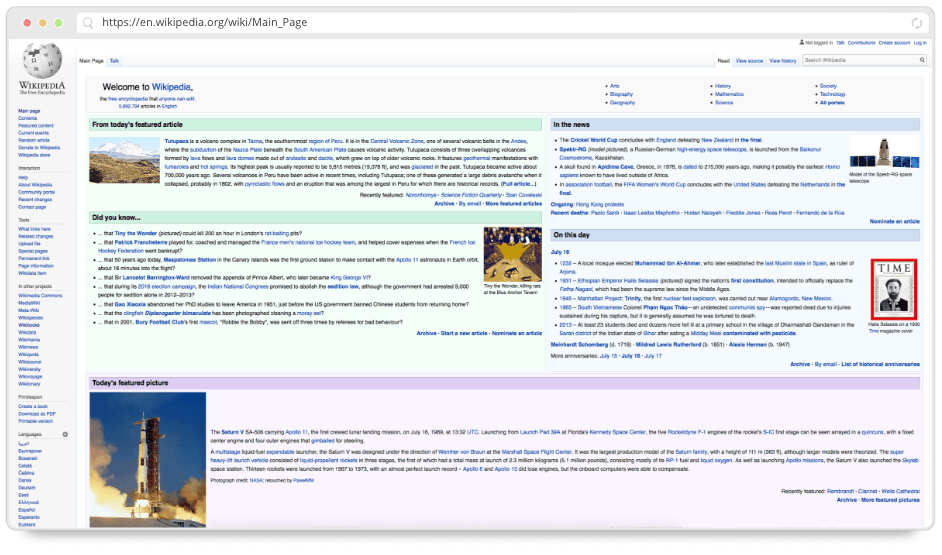The height and width of the screenshot is (555, 942).
Task: Click More featured pictures link
Action: [890, 500]
